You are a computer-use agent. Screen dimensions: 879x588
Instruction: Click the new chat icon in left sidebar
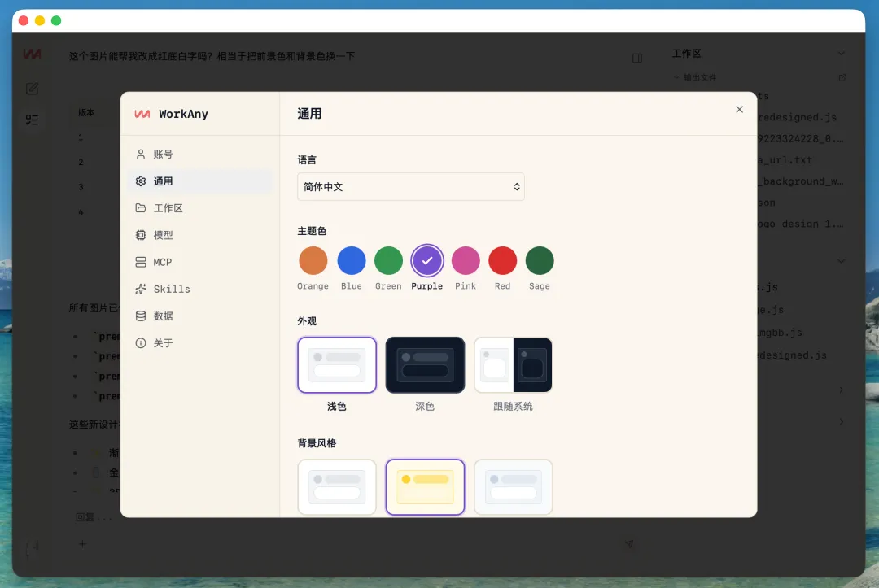tap(32, 89)
